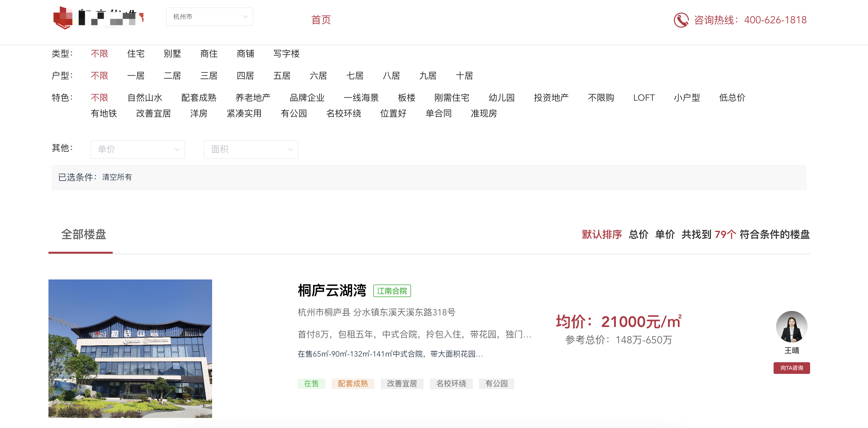Viewport: 868px width, 428px height.
Task: Open the 杭州市 city selector
Action: click(209, 16)
